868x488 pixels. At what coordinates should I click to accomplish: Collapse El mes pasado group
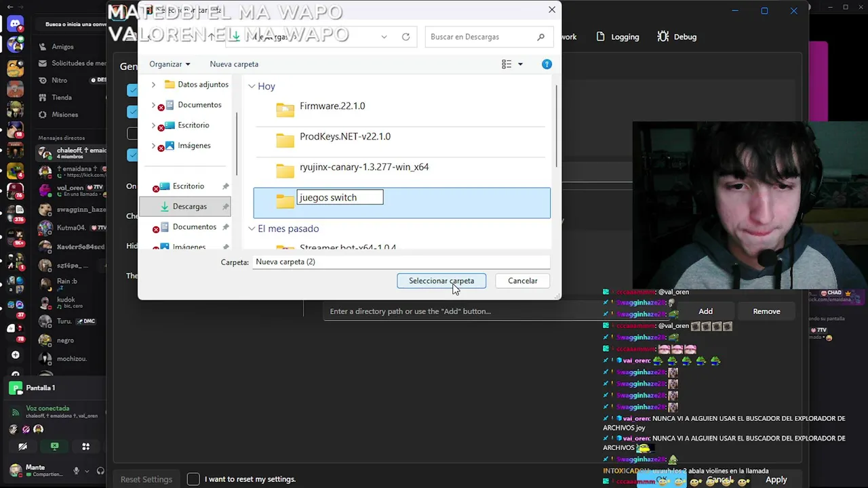click(x=252, y=229)
